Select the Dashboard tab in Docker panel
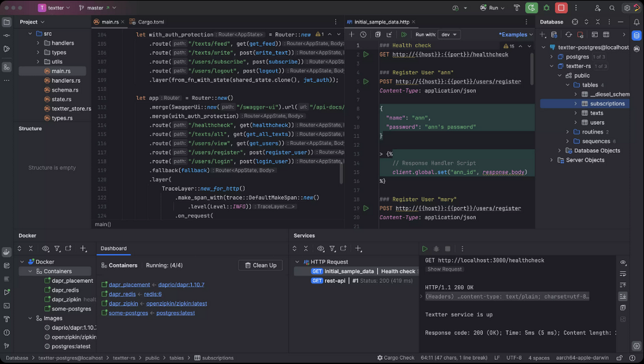 click(x=113, y=248)
